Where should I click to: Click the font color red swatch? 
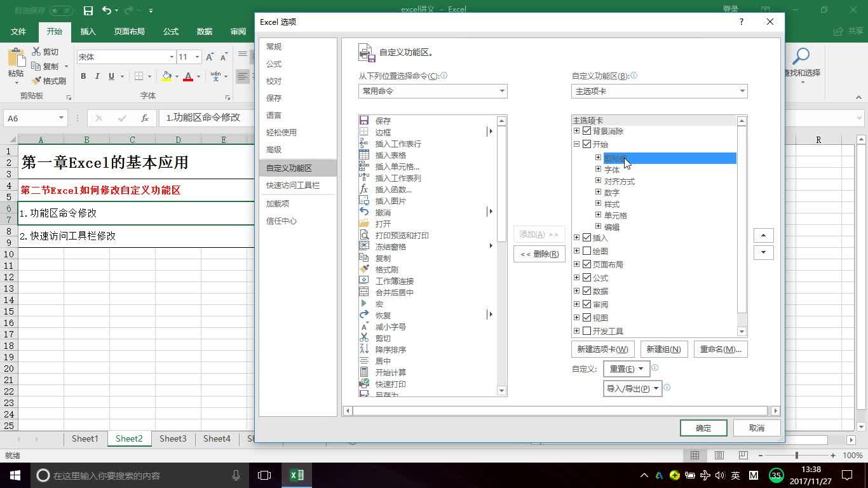pyautogui.click(x=188, y=76)
